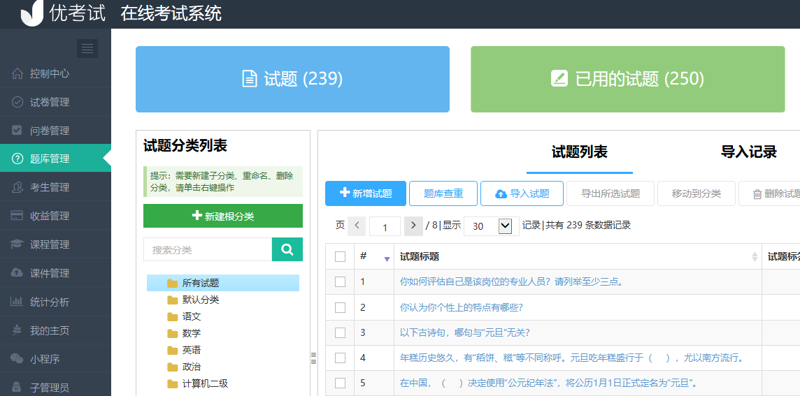Open the 已用的试题 (250) green card
Viewport: 800px width, 396px height.
tap(628, 79)
